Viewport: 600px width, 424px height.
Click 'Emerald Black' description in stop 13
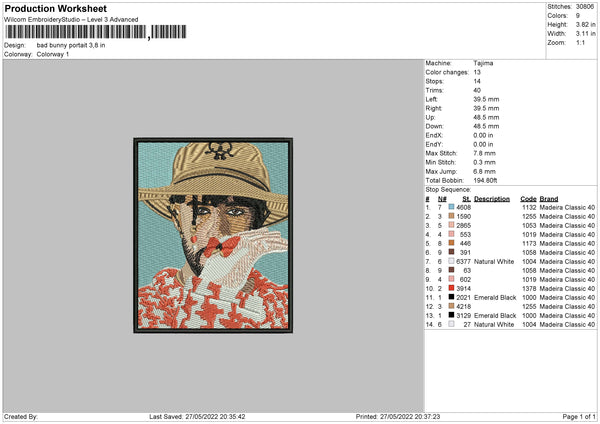[x=495, y=316]
